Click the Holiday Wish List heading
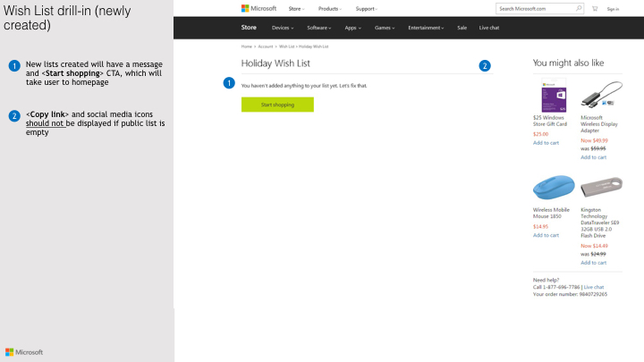This screenshot has height=362, width=644. click(275, 63)
